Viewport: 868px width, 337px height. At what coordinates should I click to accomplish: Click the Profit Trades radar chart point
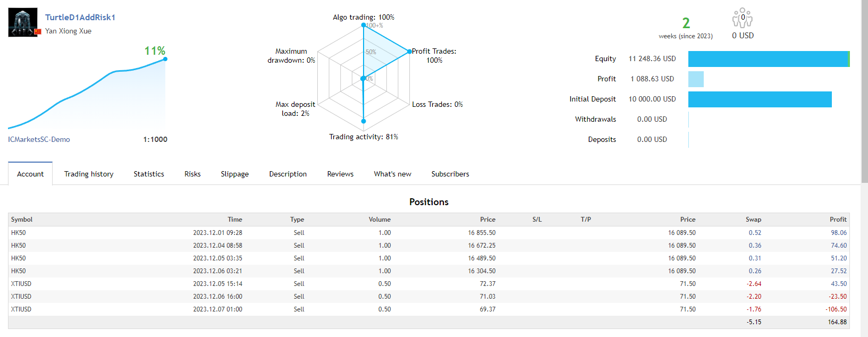[409, 52]
